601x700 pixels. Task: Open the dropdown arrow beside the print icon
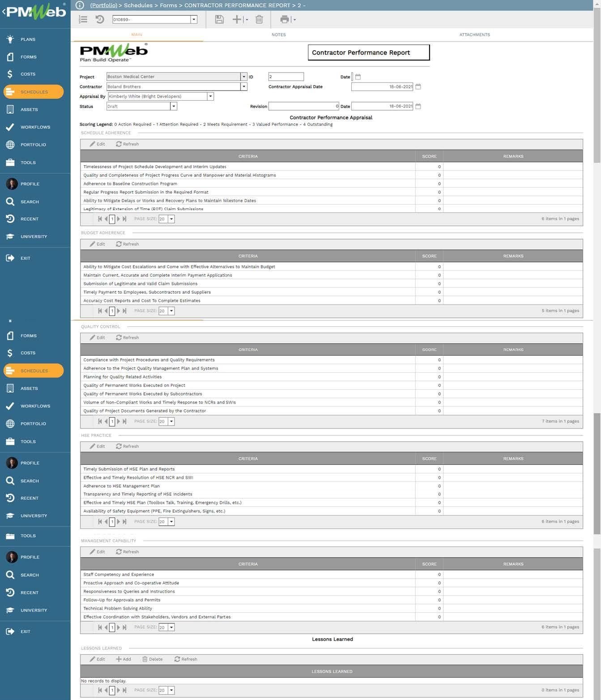point(294,20)
